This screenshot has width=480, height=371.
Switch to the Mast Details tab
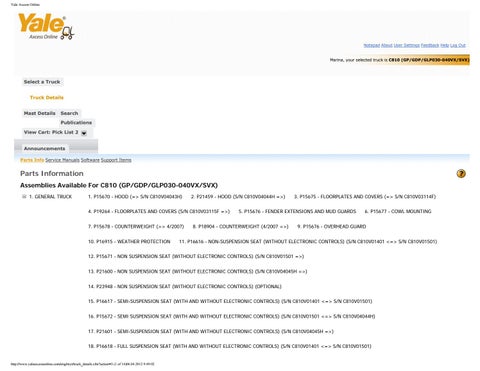click(40, 113)
